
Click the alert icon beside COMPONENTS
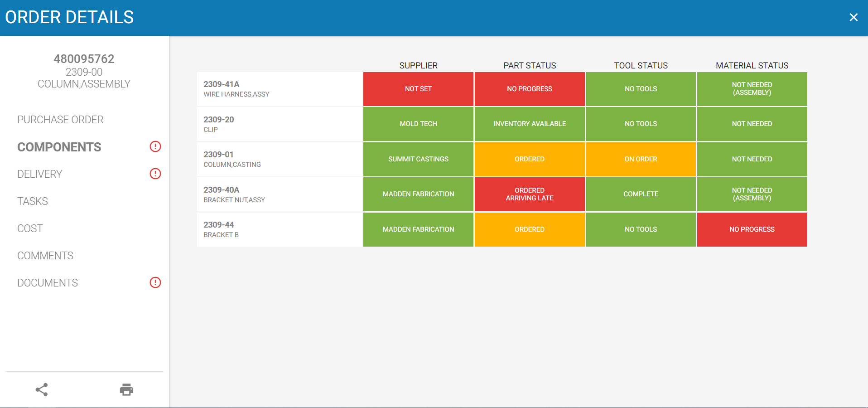[155, 146]
